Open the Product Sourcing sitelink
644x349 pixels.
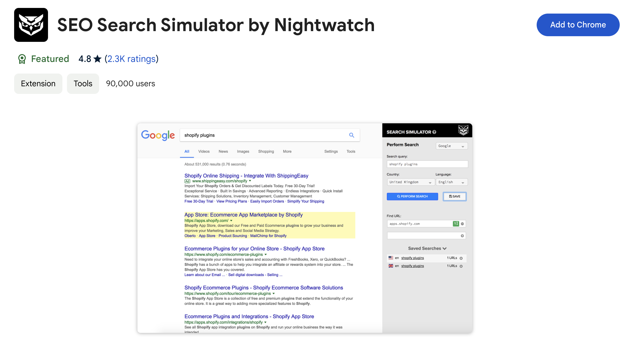coord(233,236)
